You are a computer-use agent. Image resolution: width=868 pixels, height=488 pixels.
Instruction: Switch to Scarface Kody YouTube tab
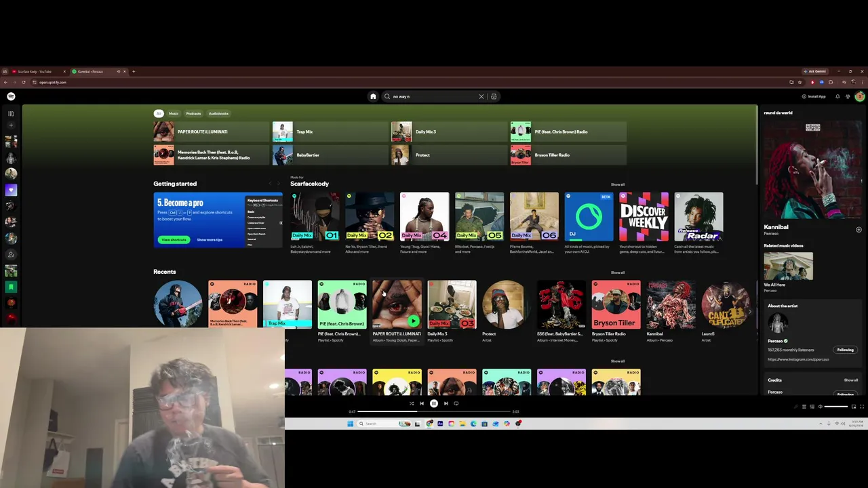[37, 71]
